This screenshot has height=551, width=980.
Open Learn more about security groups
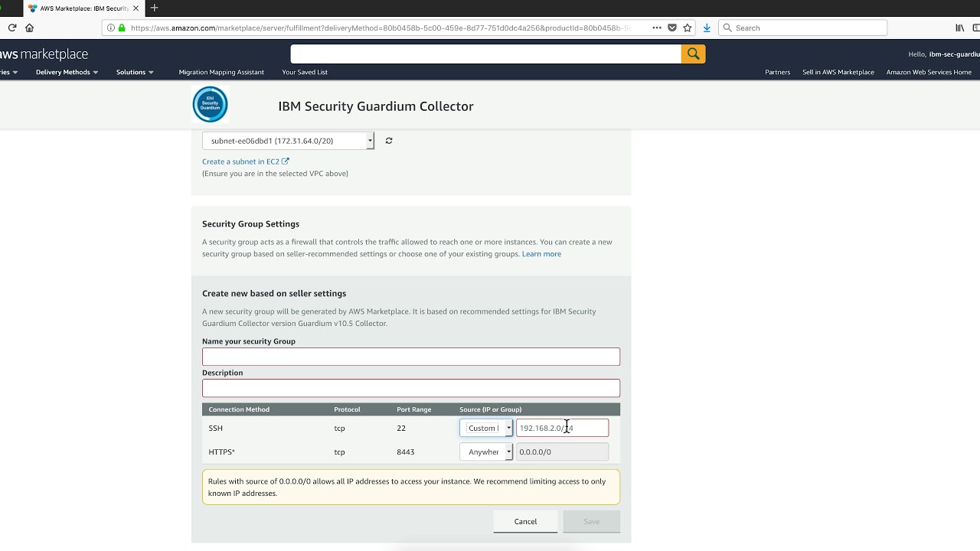click(x=541, y=254)
